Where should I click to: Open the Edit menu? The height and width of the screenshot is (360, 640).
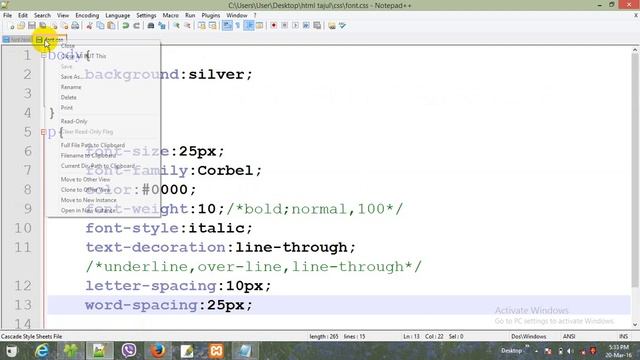click(22, 15)
